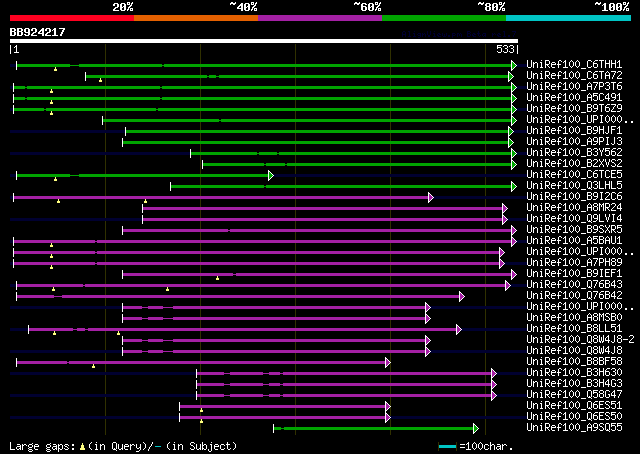Click the ~100% legend label

612,7
